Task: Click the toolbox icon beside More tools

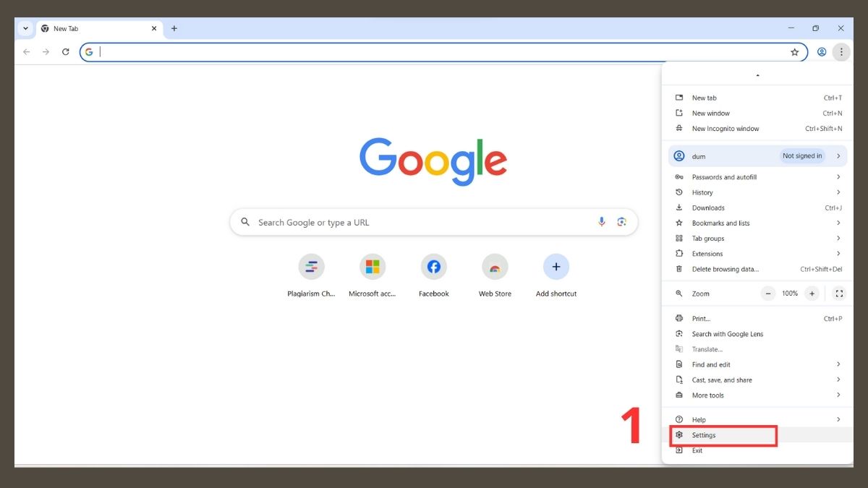Action: 679,395
